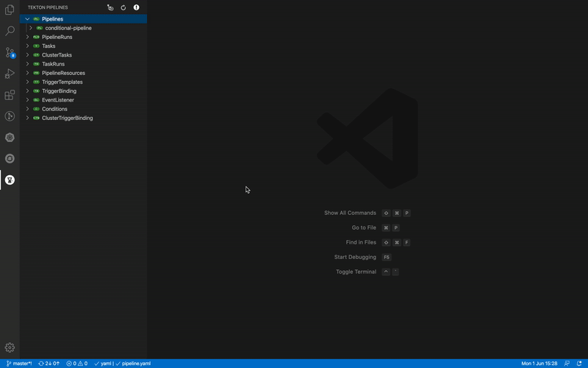Click the PipelineResources badge icon
Image resolution: width=588 pixels, height=368 pixels.
point(36,73)
